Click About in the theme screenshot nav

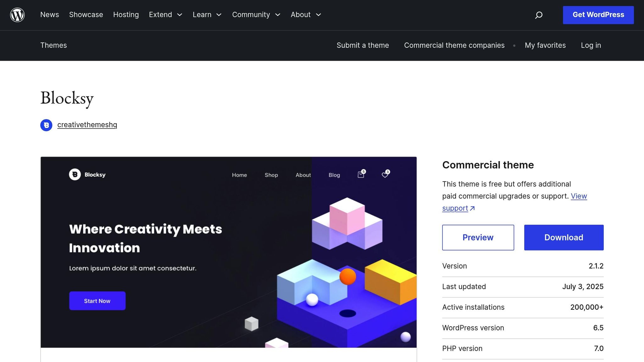coord(303,175)
